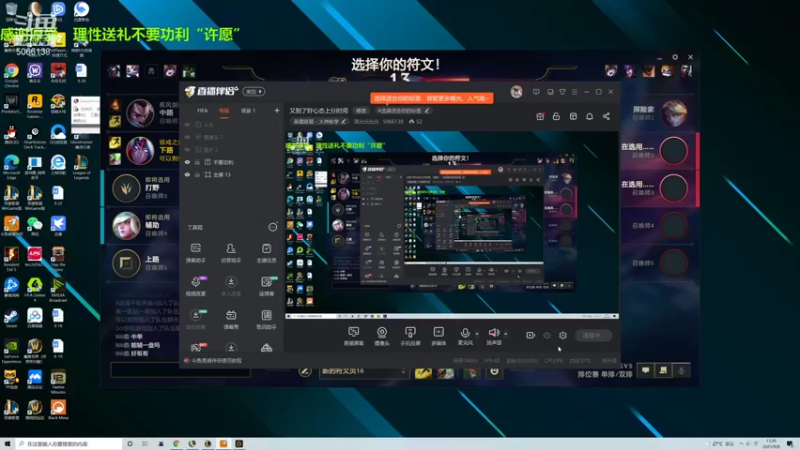800x450 pixels.
Task: Open the notification bell in the stream header
Action: click(x=589, y=116)
